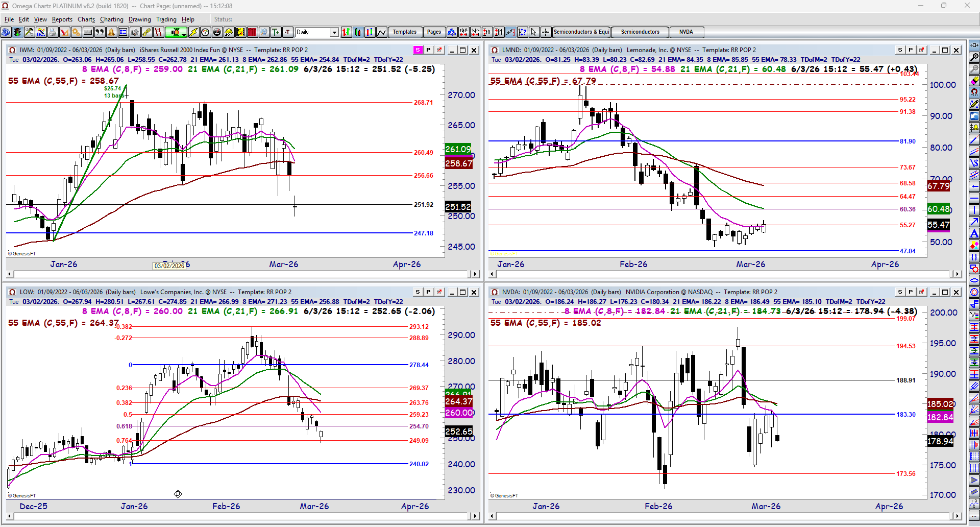Open the Charts menu
Viewport: 980px width, 527px height.
click(86, 19)
